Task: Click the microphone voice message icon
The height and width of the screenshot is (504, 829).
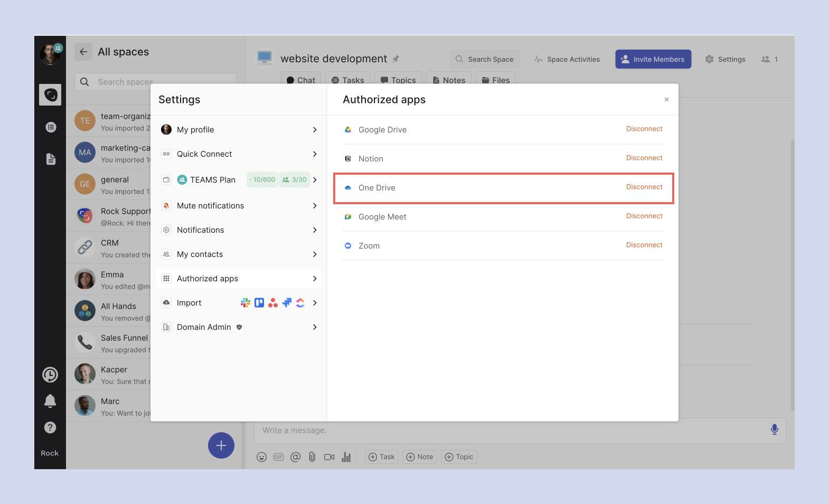Action: (774, 430)
